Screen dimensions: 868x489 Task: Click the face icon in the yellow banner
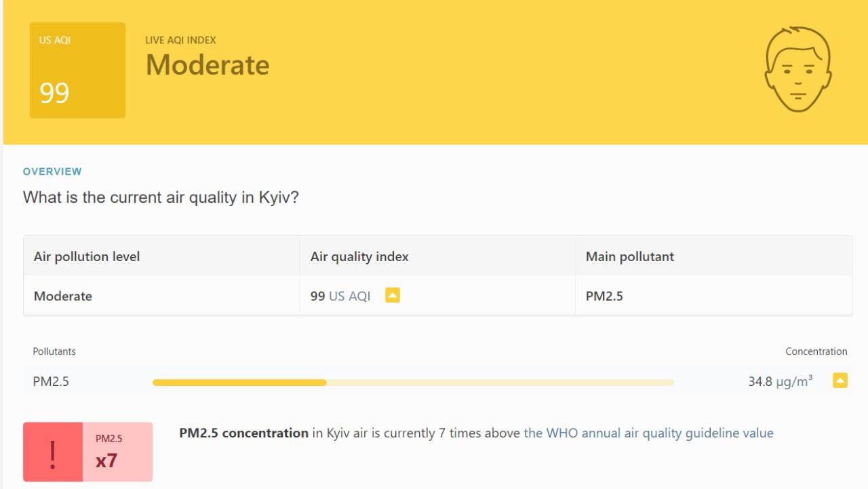[797, 69]
